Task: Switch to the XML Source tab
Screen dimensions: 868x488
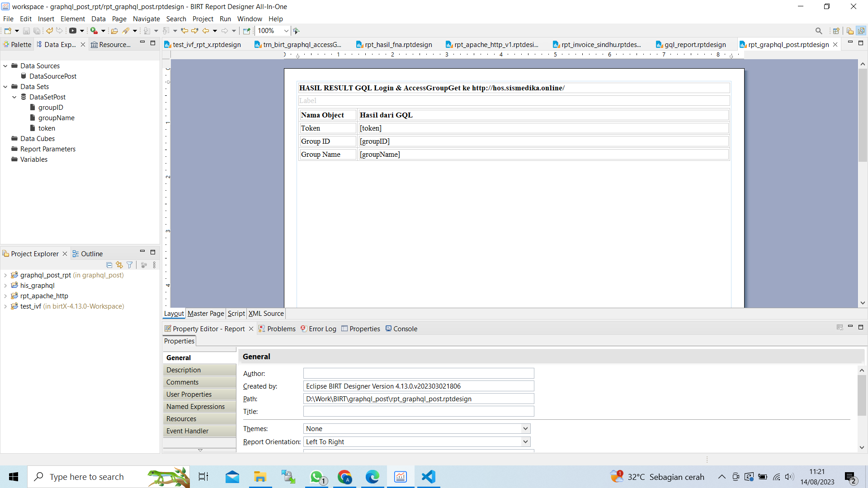Action: [266, 314]
